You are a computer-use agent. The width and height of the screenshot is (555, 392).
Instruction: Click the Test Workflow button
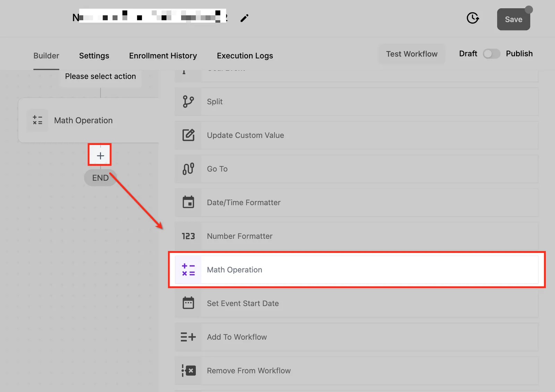click(x=412, y=54)
